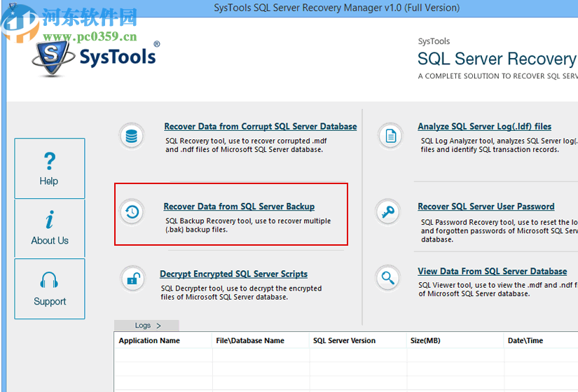Screen dimensions: 578x392
Task: Click the open padlock decrypt icon
Action: 132,279
